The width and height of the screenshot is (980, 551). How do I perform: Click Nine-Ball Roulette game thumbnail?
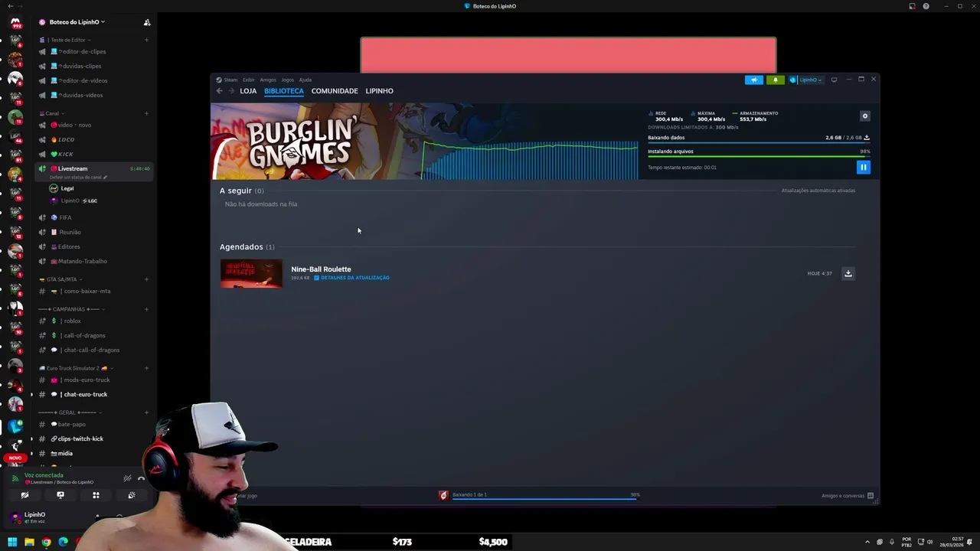251,273
